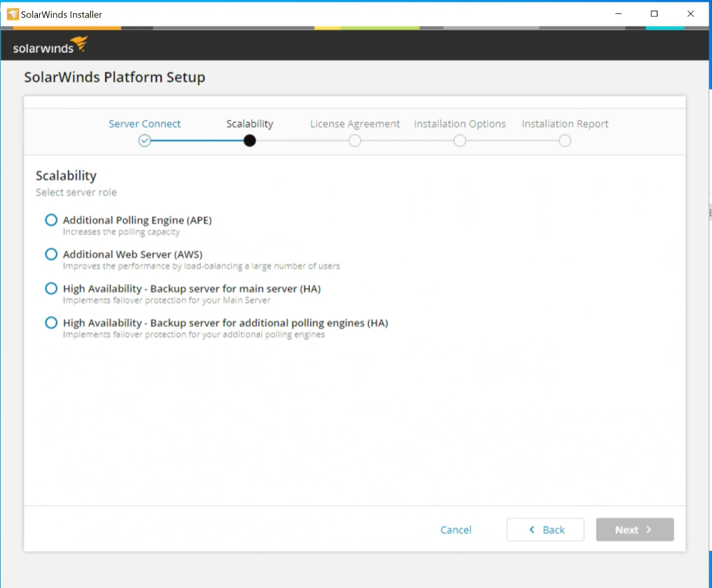The image size is (712, 588).
Task: Click the Installation Options step circle
Action: (460, 141)
